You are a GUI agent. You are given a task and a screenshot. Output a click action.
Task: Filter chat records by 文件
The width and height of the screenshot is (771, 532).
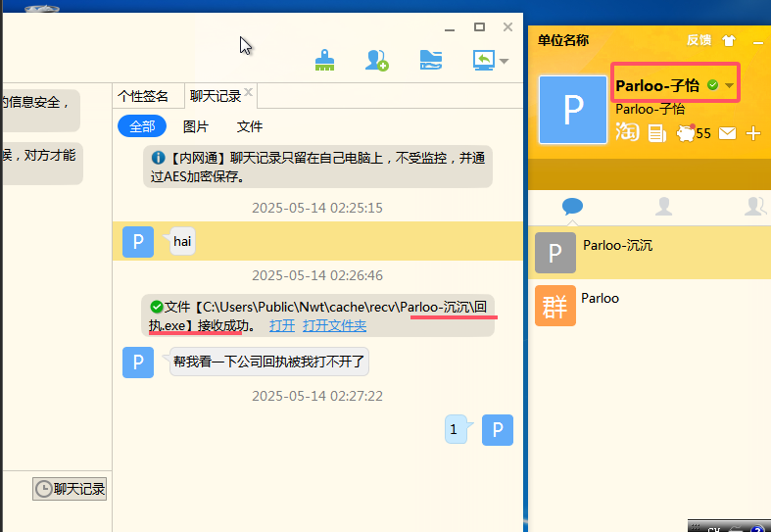pos(250,126)
